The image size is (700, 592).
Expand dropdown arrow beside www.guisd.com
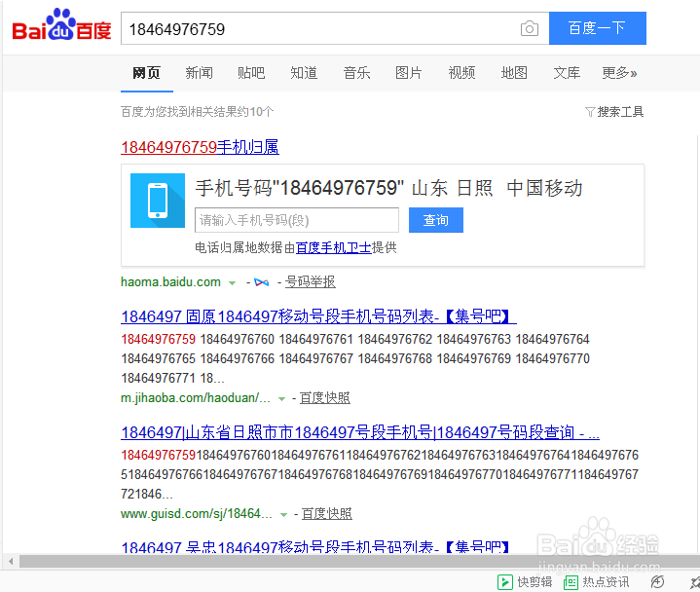pyautogui.click(x=283, y=515)
